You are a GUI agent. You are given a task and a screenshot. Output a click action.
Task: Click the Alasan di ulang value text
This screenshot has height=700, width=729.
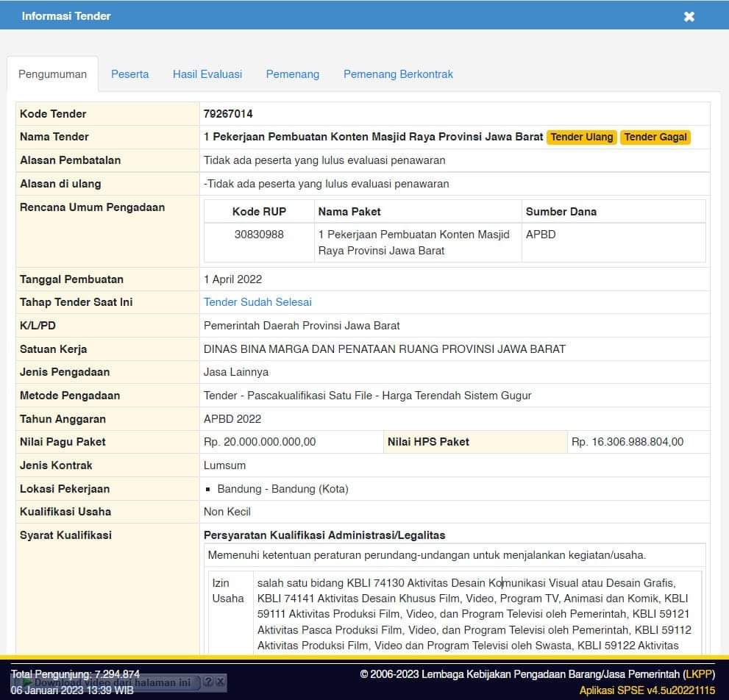pyautogui.click(x=326, y=184)
